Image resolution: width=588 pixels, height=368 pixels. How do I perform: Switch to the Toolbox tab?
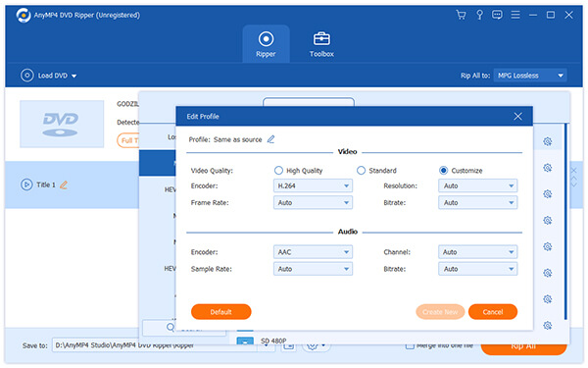click(x=321, y=44)
